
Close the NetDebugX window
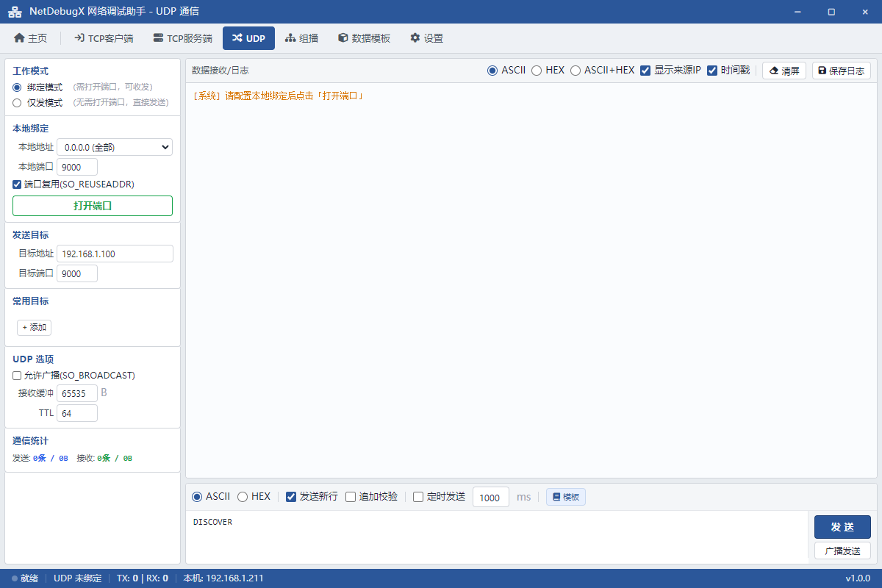coord(865,12)
